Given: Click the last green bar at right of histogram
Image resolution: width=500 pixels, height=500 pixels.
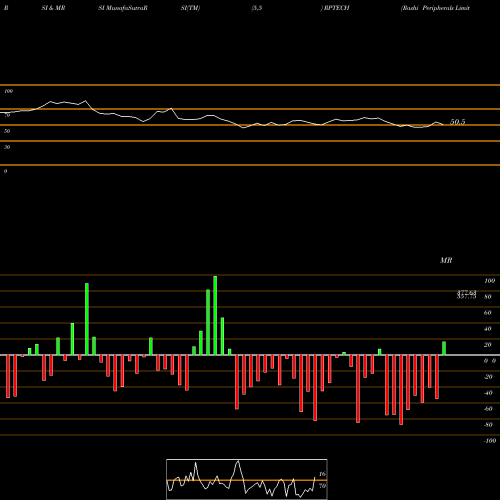Looking at the screenshot, I should click(x=444, y=348).
